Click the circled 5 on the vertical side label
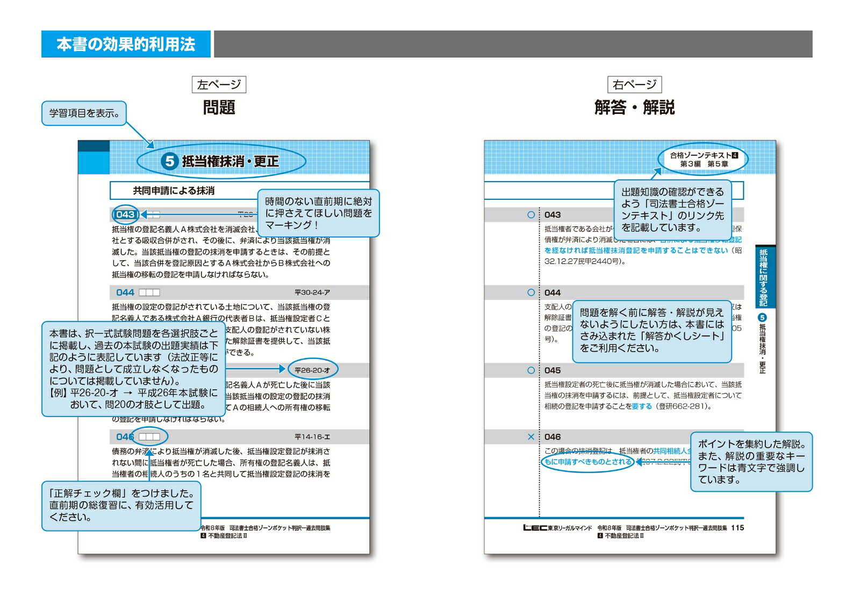The image size is (860, 616). pyautogui.click(x=762, y=318)
